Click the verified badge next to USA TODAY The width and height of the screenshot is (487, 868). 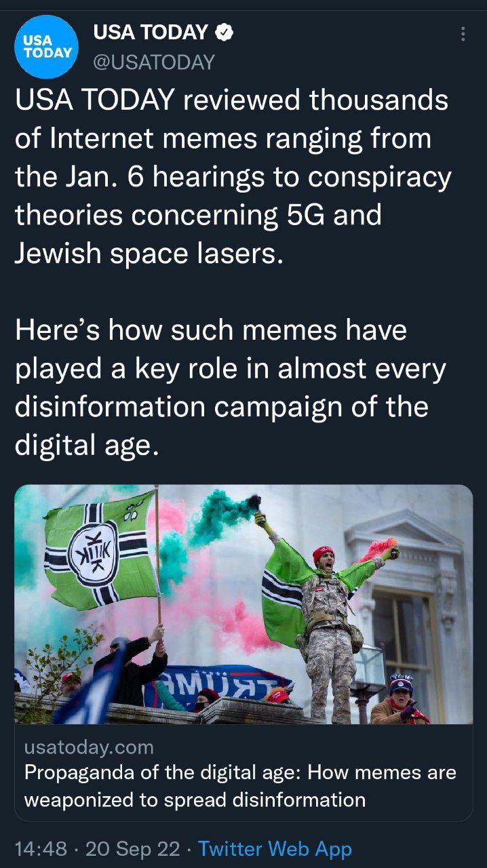pyautogui.click(x=225, y=32)
